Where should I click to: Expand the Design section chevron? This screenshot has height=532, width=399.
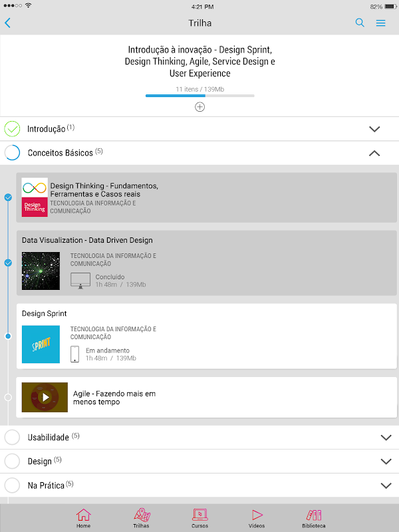coord(386,462)
